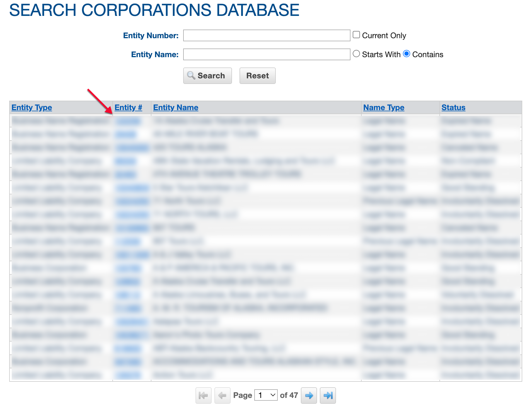
Task: Click the Reset button
Action: pos(257,76)
